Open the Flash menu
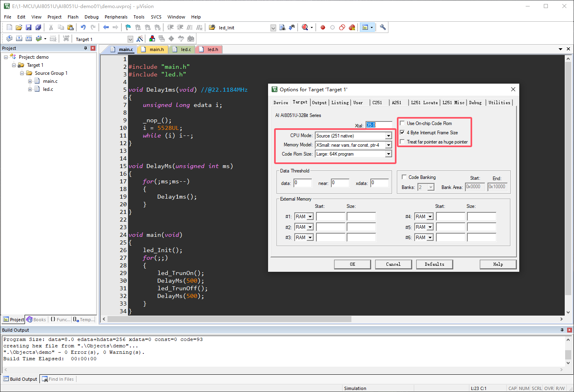 coord(73,17)
